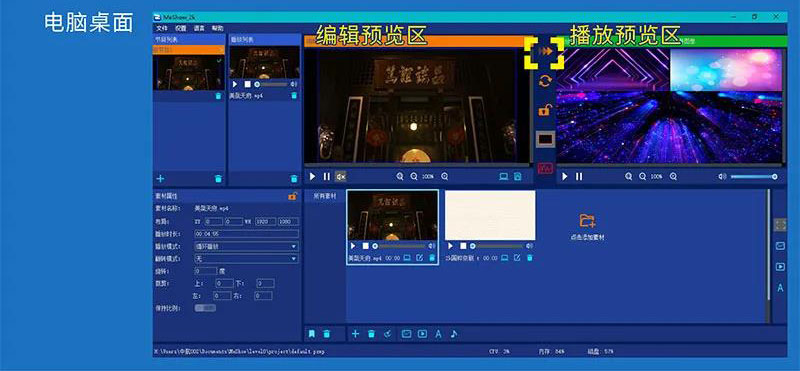The image size is (800, 371).
Task: Open the playback mode dropdown
Action: point(246,246)
